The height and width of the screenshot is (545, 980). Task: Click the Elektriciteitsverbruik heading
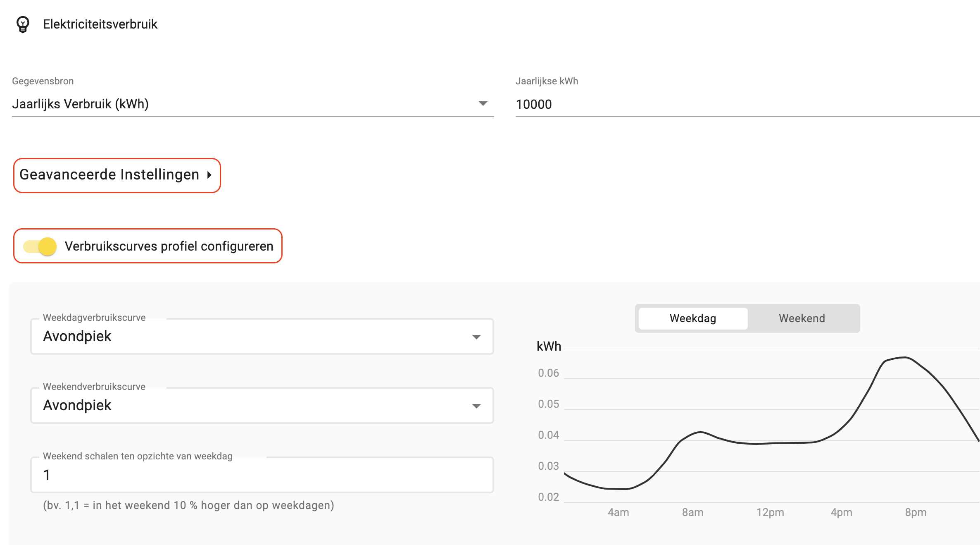point(100,24)
